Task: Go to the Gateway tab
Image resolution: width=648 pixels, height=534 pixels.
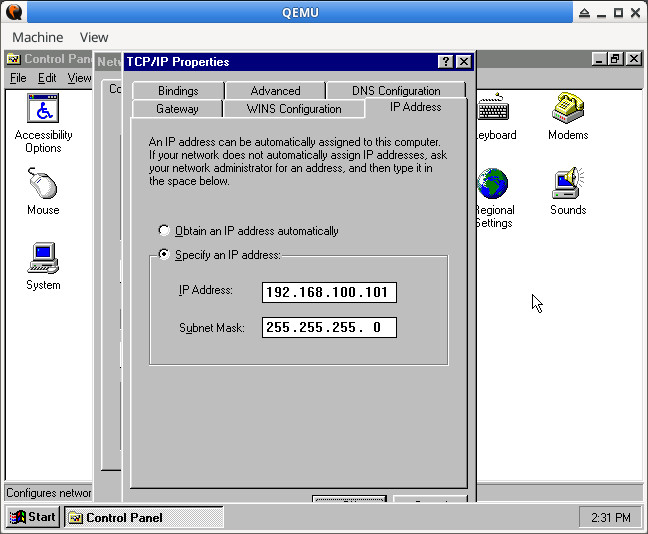Action: pos(177,109)
